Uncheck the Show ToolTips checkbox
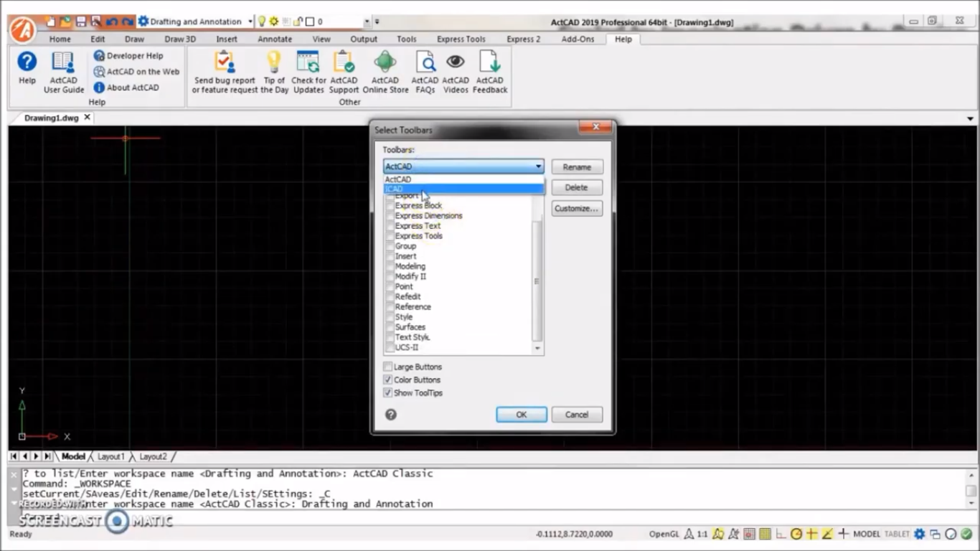 click(x=388, y=392)
